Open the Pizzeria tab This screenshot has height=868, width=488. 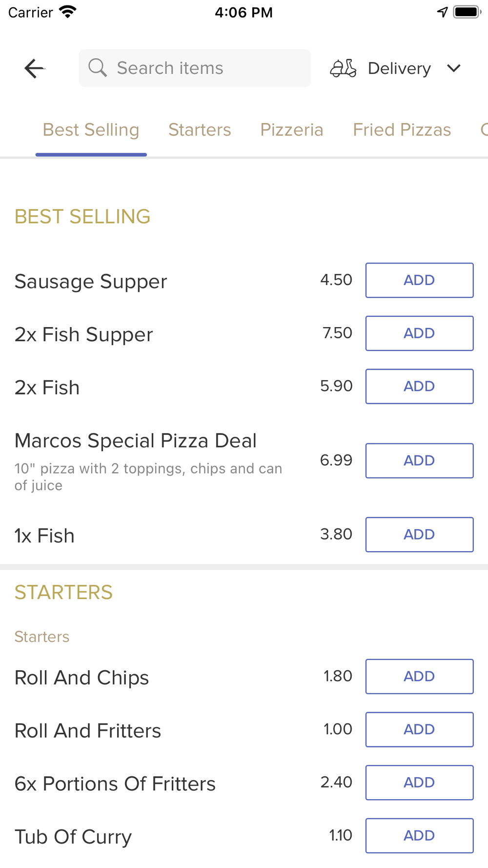click(x=292, y=130)
